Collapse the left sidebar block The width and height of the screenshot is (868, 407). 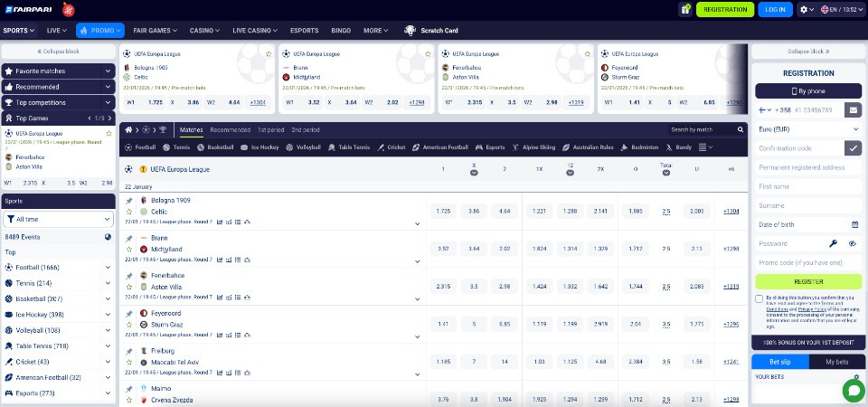tap(58, 51)
